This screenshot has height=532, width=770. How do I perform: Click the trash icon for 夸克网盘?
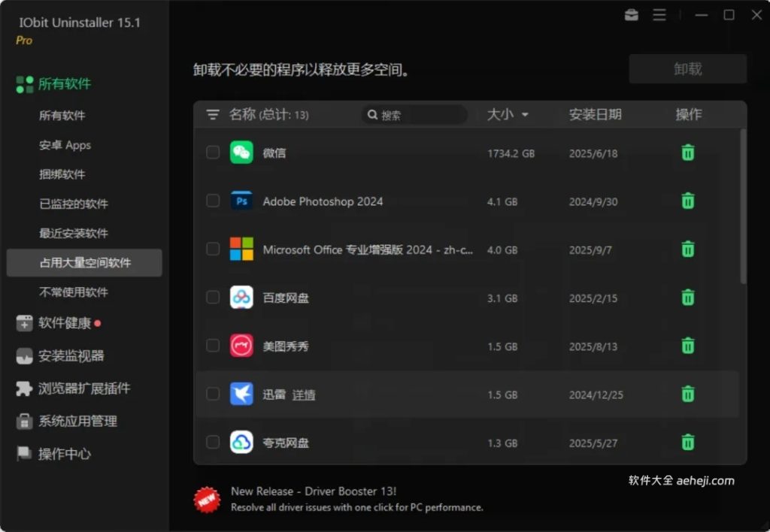point(687,442)
